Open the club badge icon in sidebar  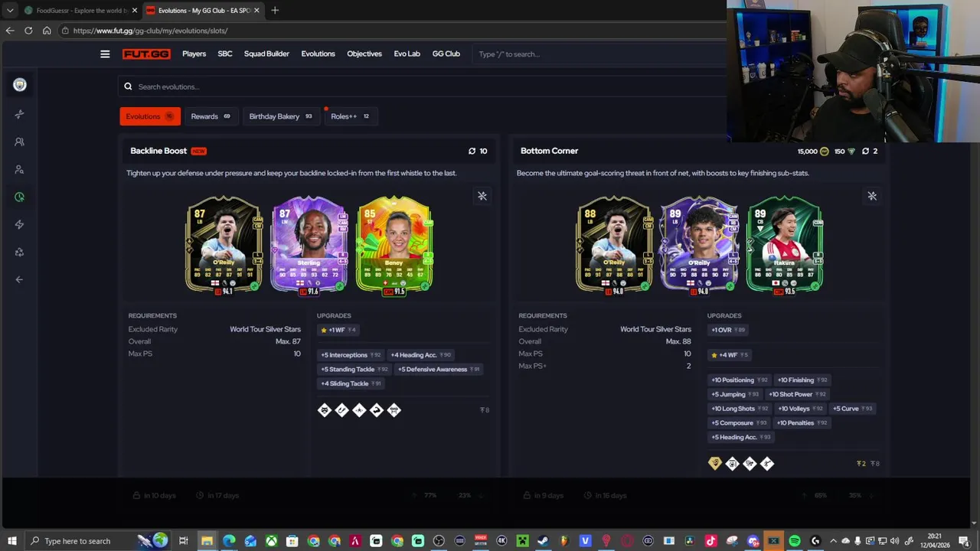(20, 85)
